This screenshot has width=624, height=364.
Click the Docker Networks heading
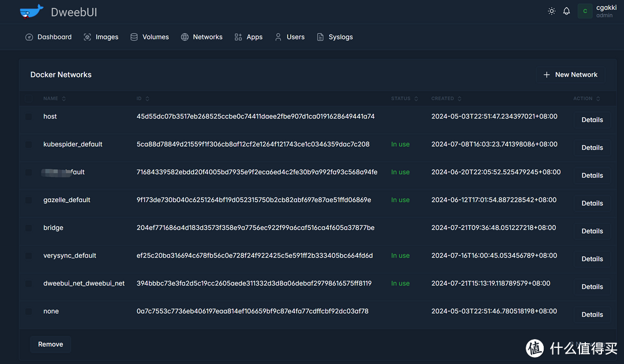[x=61, y=75]
